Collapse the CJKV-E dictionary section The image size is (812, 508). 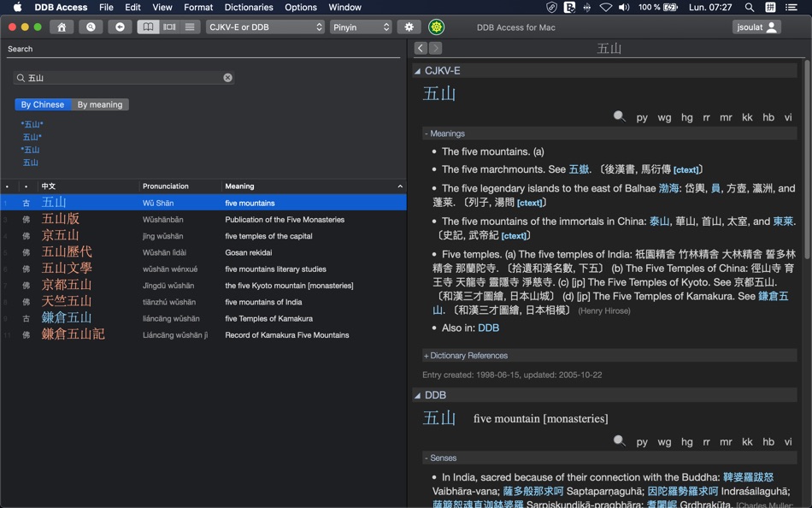tap(417, 71)
